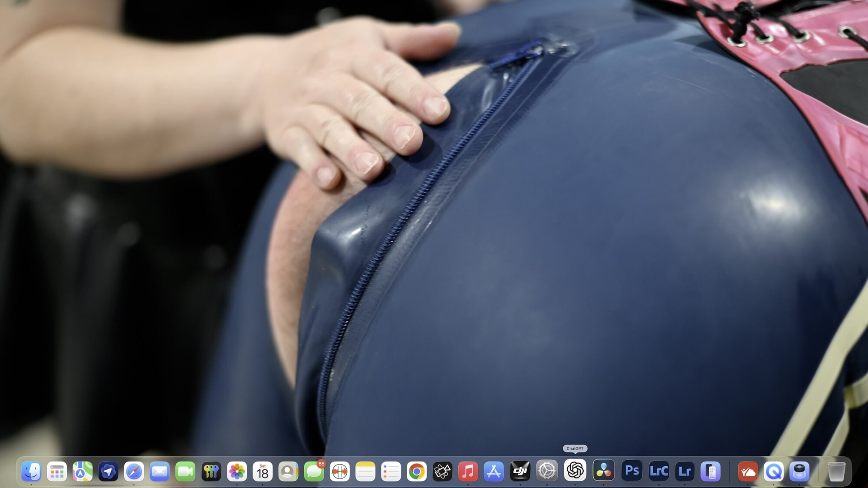Open Lightroom Classic (LrC)
Screen dimensions: 868x488
[658, 471]
